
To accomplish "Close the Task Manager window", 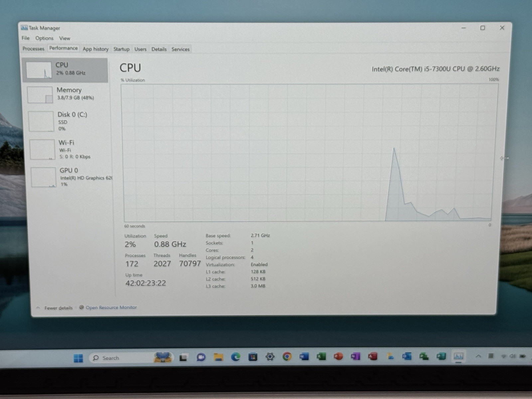I will 502,28.
